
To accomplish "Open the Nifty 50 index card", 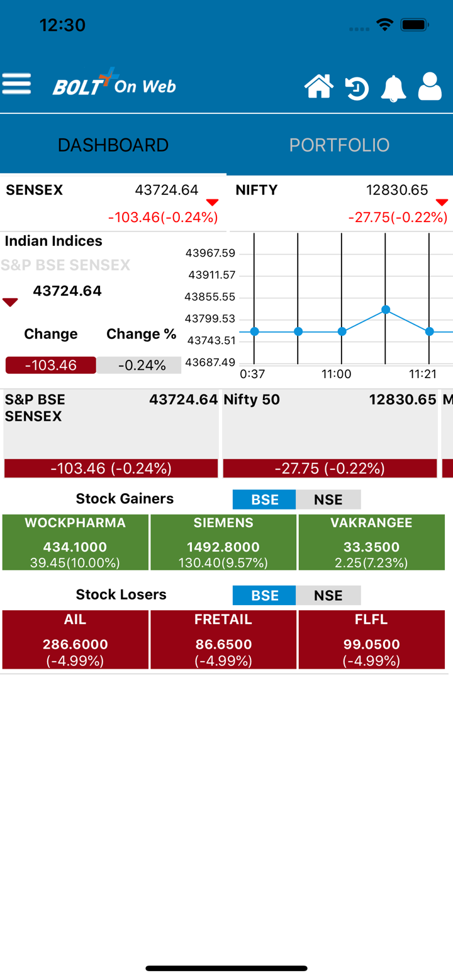I will [330, 434].
